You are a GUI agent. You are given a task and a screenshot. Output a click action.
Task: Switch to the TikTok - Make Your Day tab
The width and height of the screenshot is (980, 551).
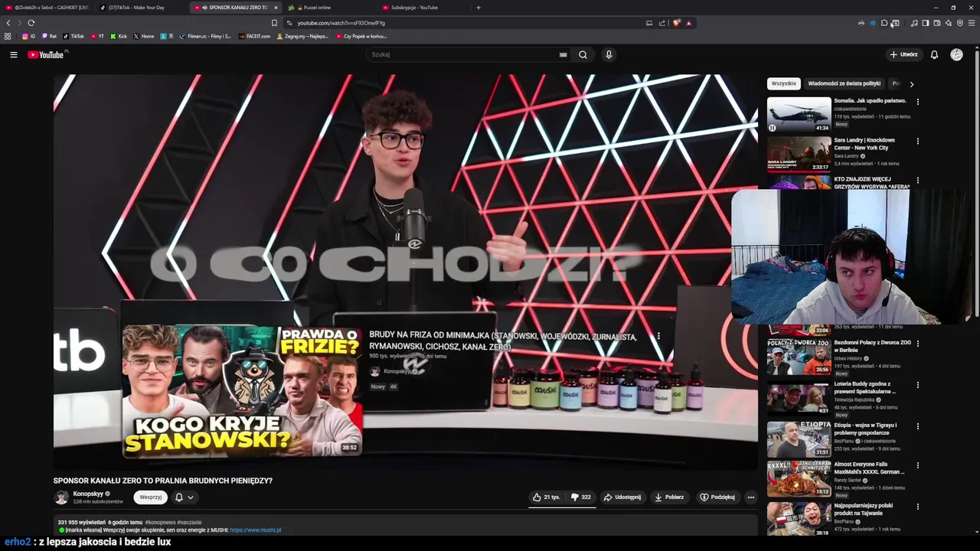[x=142, y=8]
